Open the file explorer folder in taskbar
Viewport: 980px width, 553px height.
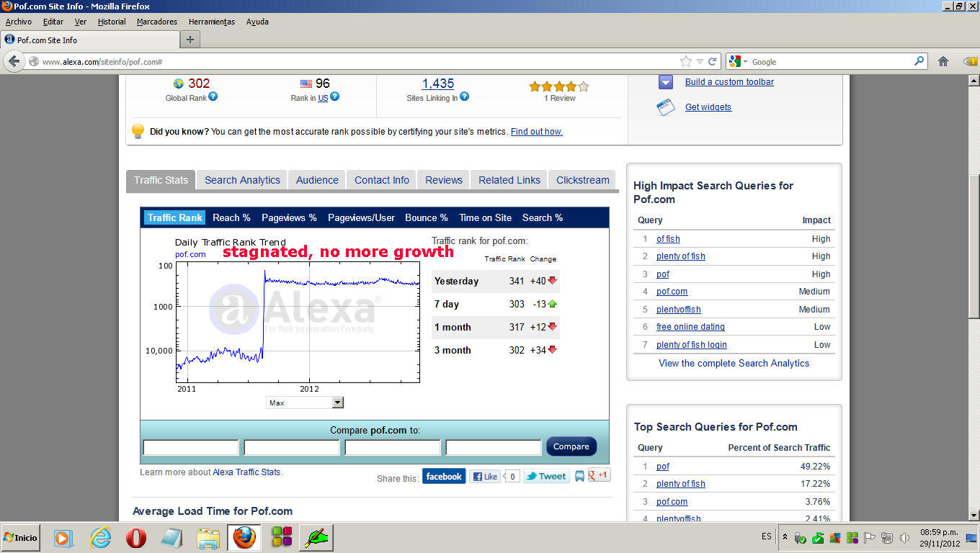click(x=208, y=538)
